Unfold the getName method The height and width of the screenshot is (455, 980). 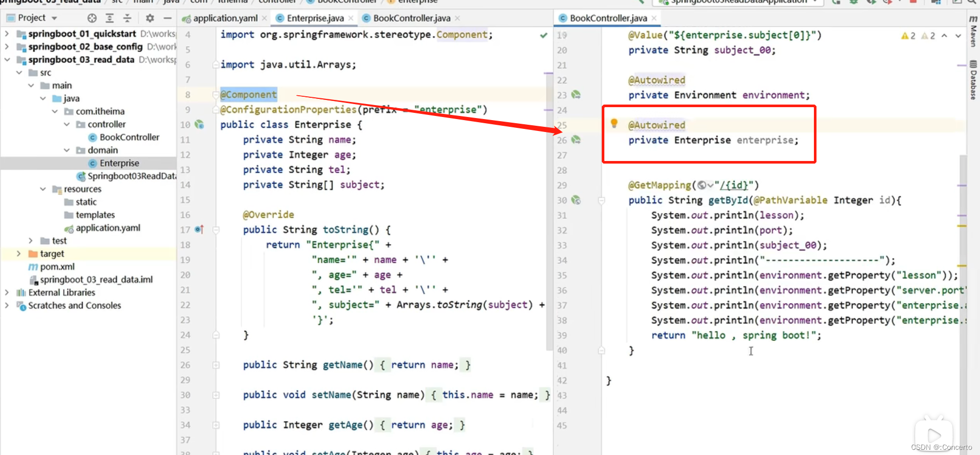(216, 365)
